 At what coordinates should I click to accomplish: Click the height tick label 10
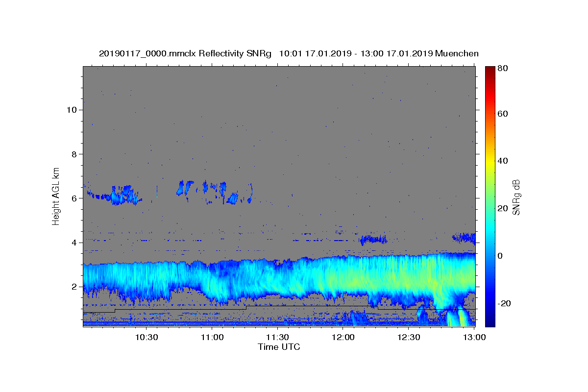(71, 110)
